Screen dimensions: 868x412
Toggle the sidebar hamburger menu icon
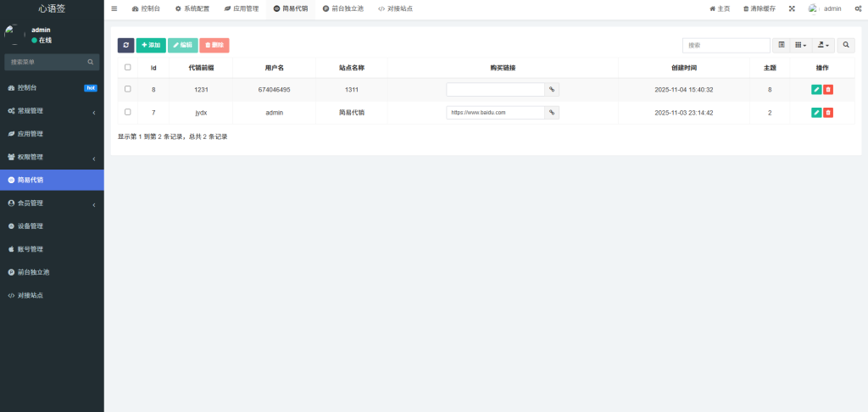114,8
